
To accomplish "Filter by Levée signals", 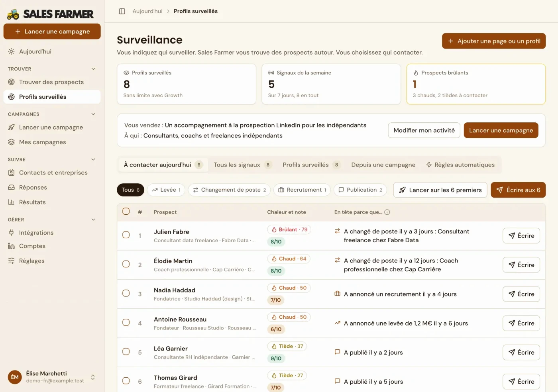I will point(166,190).
